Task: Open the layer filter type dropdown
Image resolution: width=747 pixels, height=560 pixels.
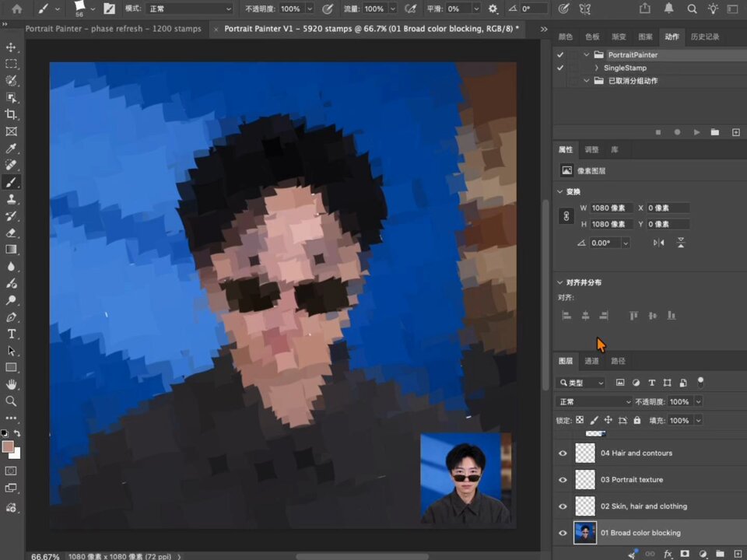Action: [580, 383]
